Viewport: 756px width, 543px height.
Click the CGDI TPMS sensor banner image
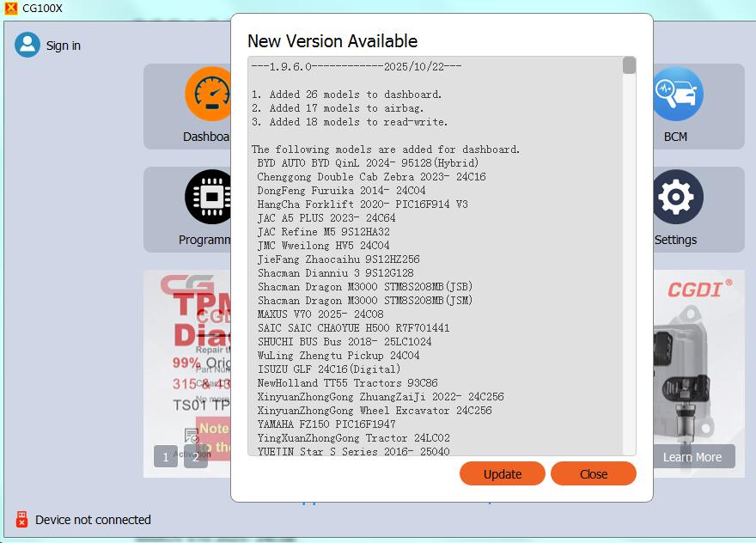(693, 361)
